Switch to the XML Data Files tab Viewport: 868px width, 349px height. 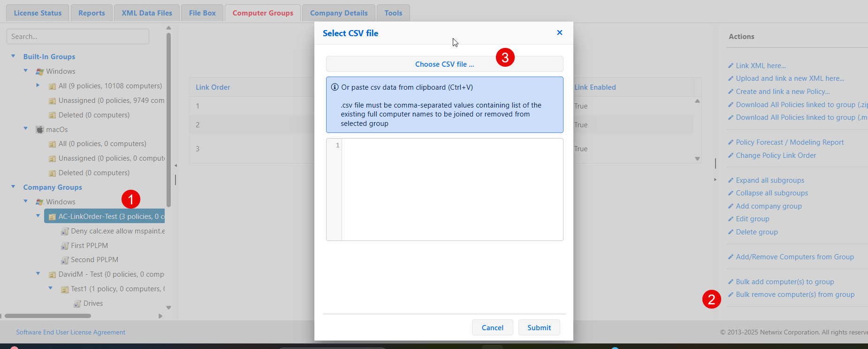pos(147,13)
